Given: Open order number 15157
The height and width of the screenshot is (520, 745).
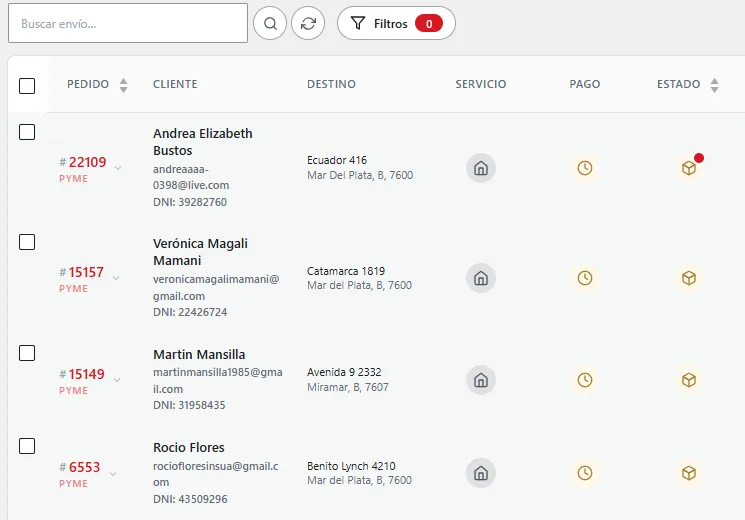Looking at the screenshot, I should [x=86, y=272].
